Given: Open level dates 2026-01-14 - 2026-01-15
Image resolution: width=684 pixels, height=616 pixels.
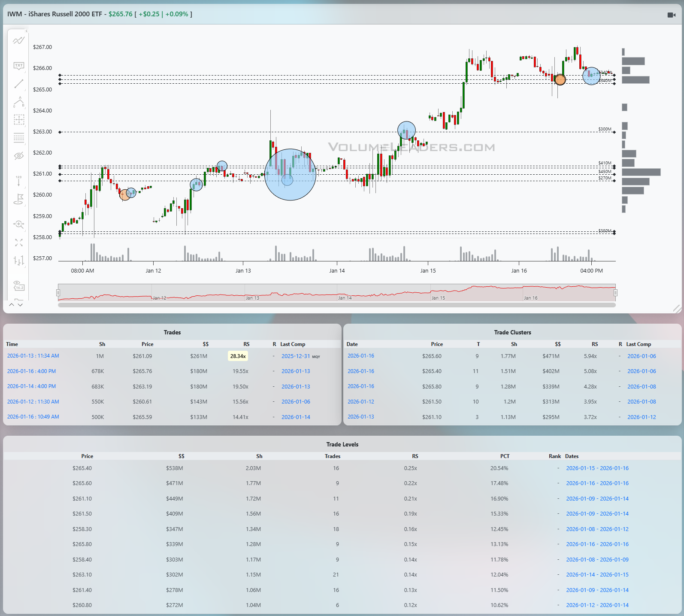Looking at the screenshot, I should pyautogui.click(x=597, y=575).
